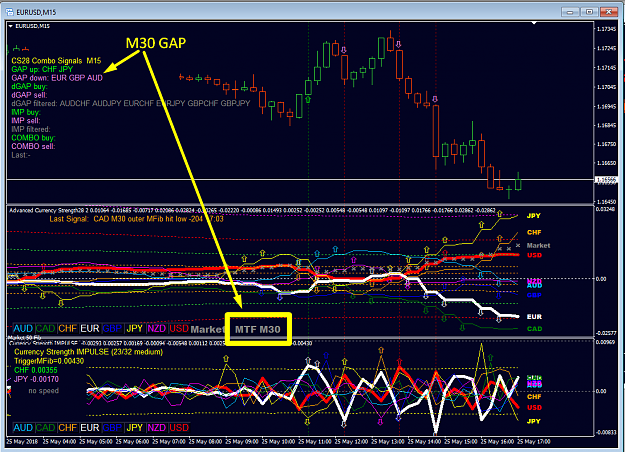Select the 'GAP down: EUR GBP AUD' line
The width and height of the screenshot is (625, 452).
[57, 78]
